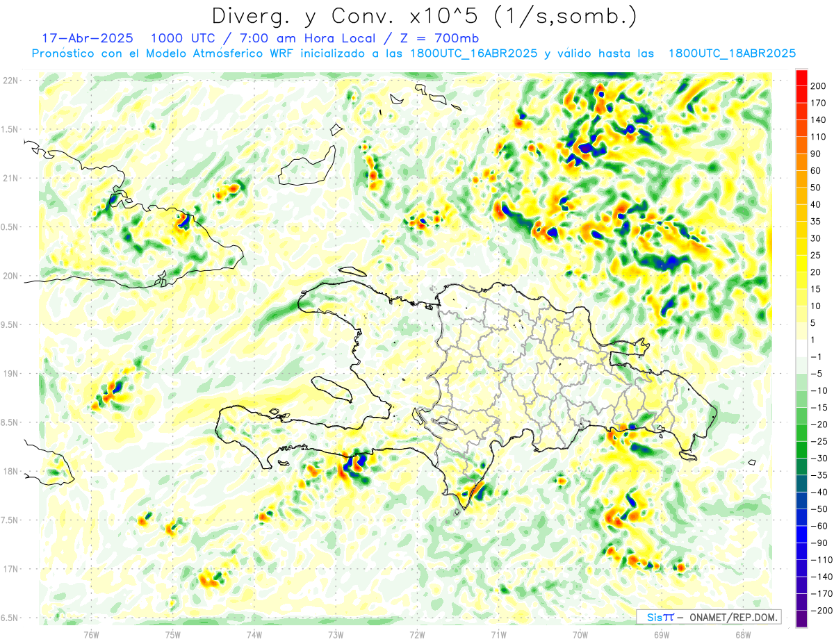
Task: Click the '69W' longitude label
Action: click(662, 634)
